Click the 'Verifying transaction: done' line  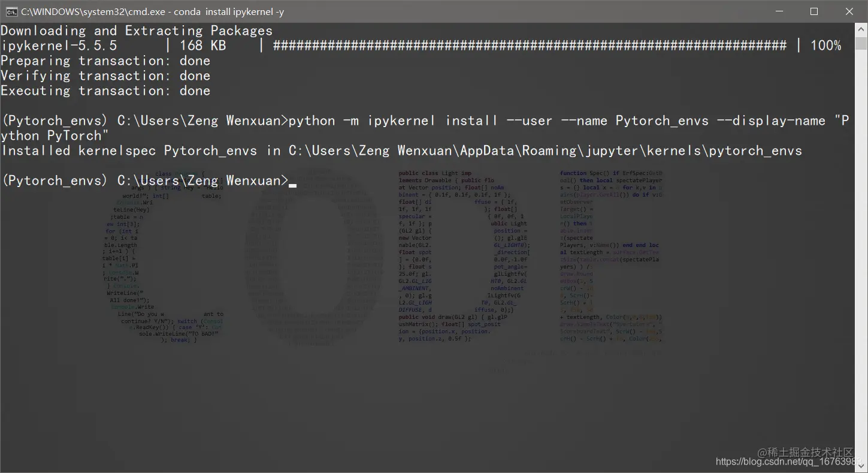click(105, 76)
